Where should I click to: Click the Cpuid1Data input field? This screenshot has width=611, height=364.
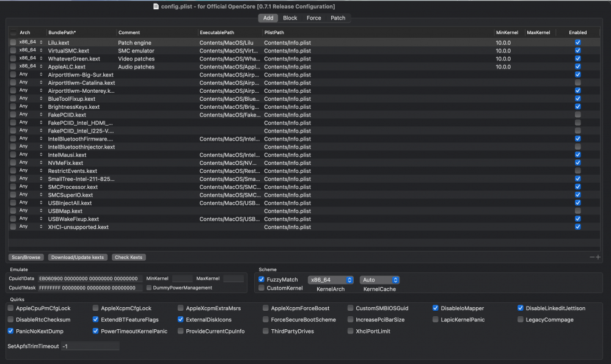[90, 278]
